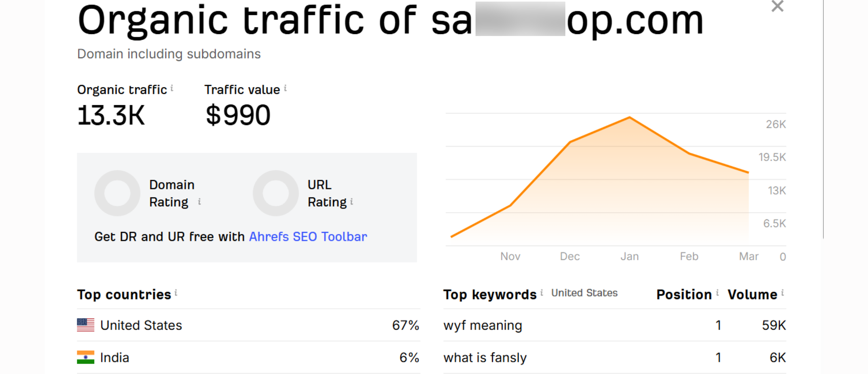Image resolution: width=868 pixels, height=374 pixels.
Task: Click the Mar label on chart axis
Action: [x=749, y=256]
